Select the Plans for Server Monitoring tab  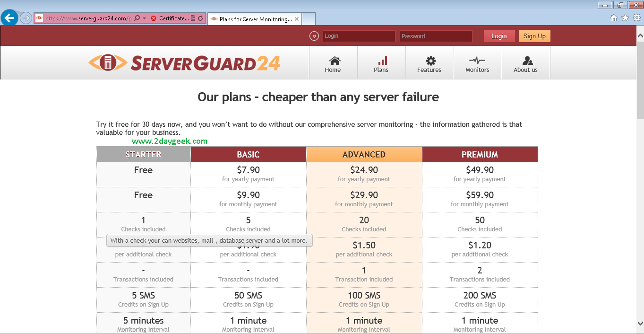(x=254, y=19)
